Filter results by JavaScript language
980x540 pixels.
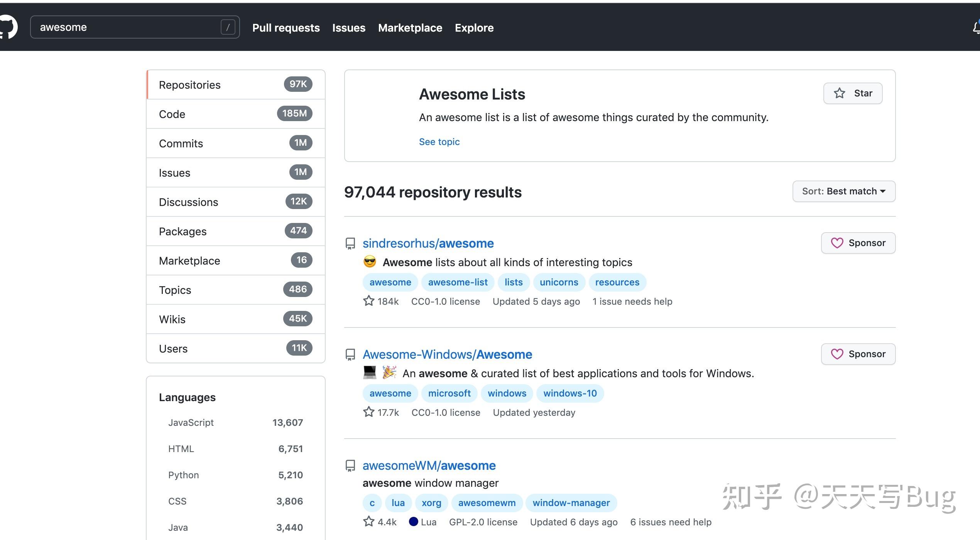[x=191, y=423]
